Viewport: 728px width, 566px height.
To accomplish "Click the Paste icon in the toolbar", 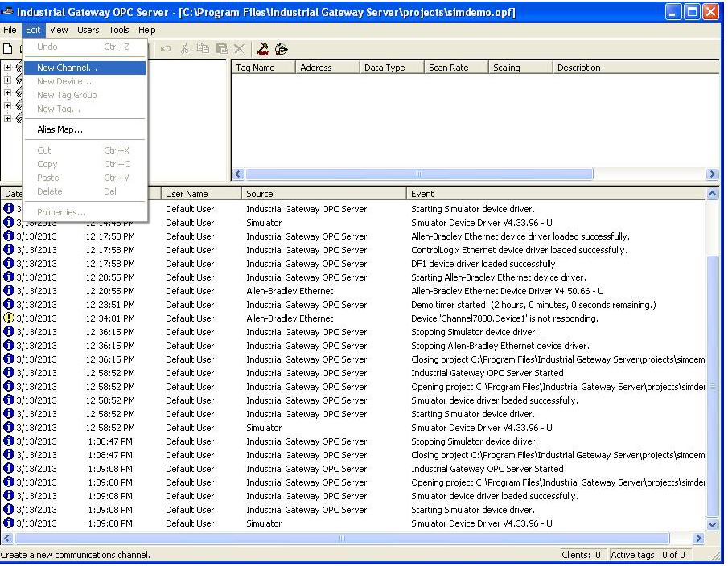I will [x=220, y=49].
